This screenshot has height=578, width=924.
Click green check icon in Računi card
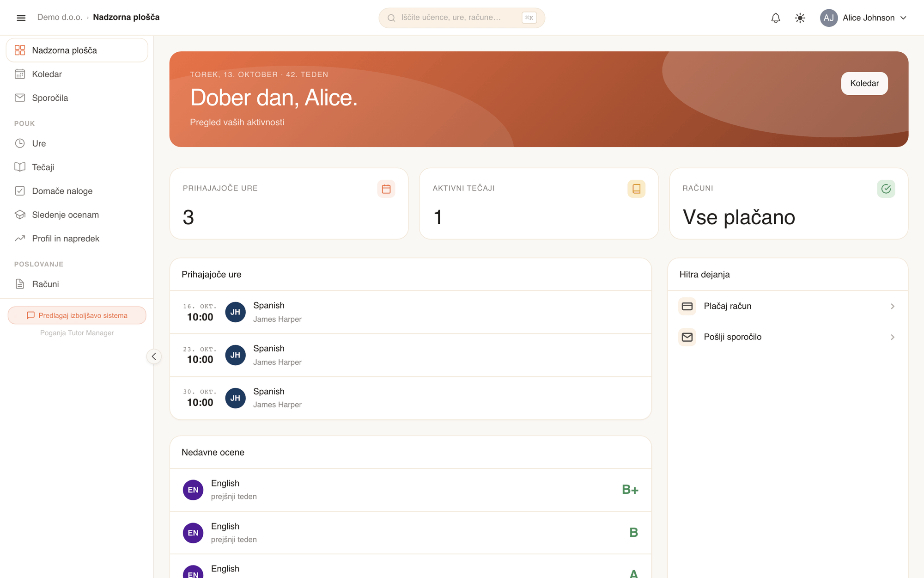(x=886, y=189)
